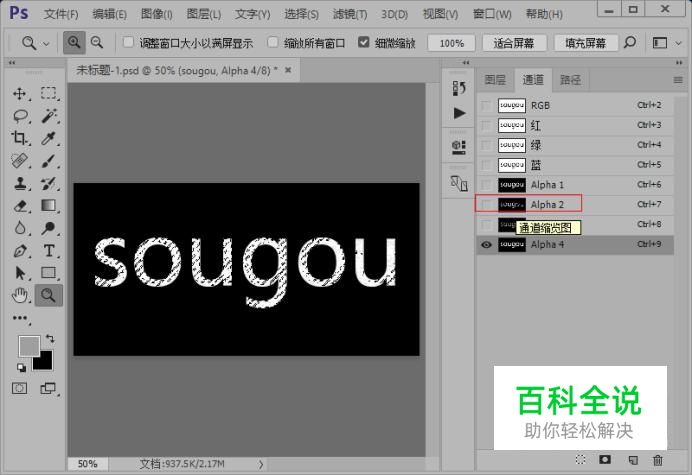Select the Zoom tool in toolbox
Image resolution: width=692 pixels, height=475 pixels.
click(49, 295)
